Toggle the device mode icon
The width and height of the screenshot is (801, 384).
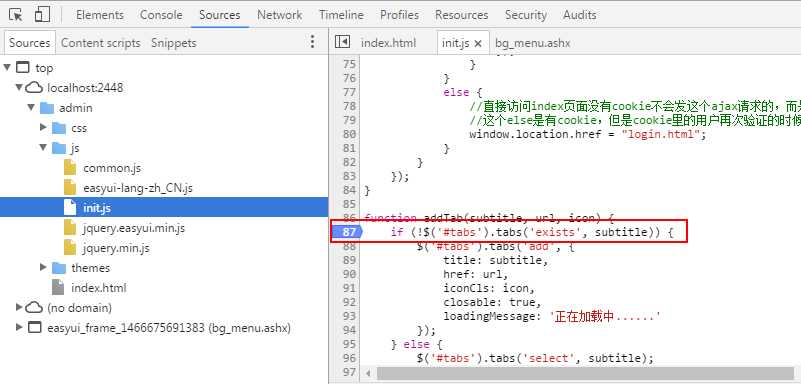(x=41, y=14)
